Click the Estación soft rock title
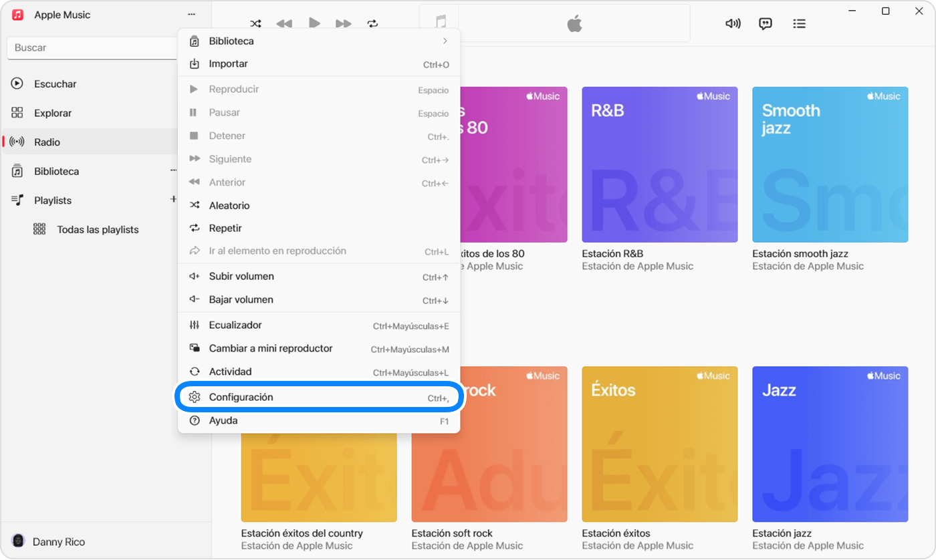Viewport: 936px width, 560px height. coord(452,533)
